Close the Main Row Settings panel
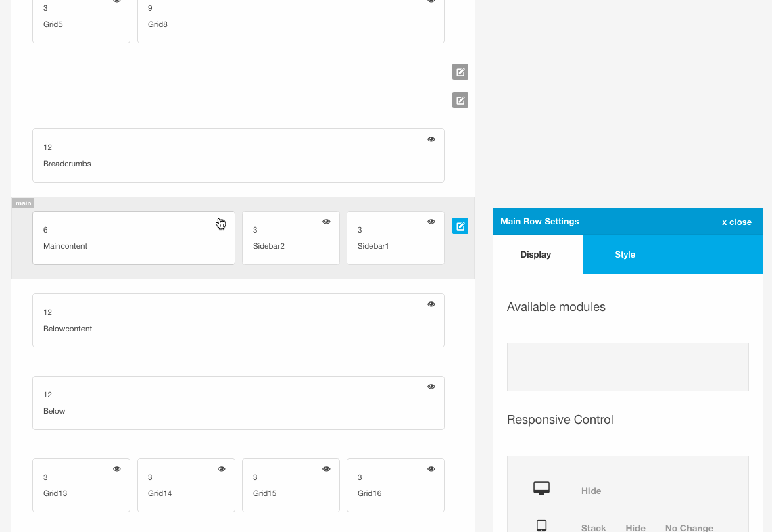 pyautogui.click(x=737, y=222)
